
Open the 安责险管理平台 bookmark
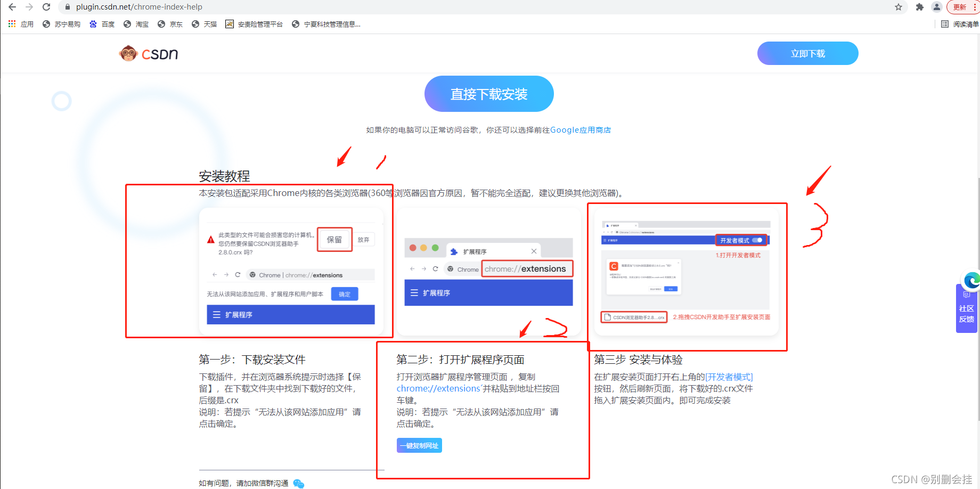254,24
